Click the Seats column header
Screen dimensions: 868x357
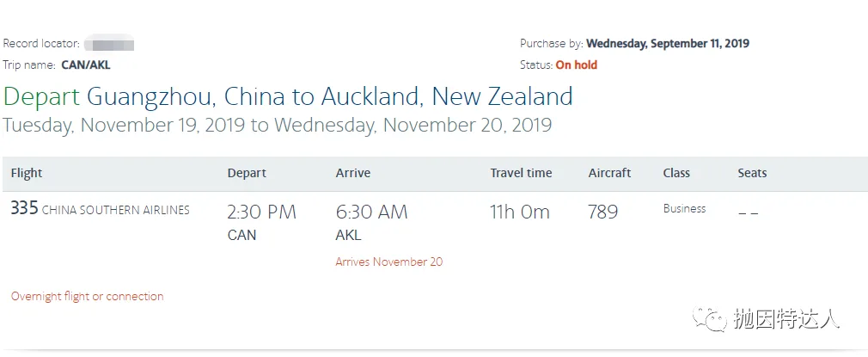752,173
